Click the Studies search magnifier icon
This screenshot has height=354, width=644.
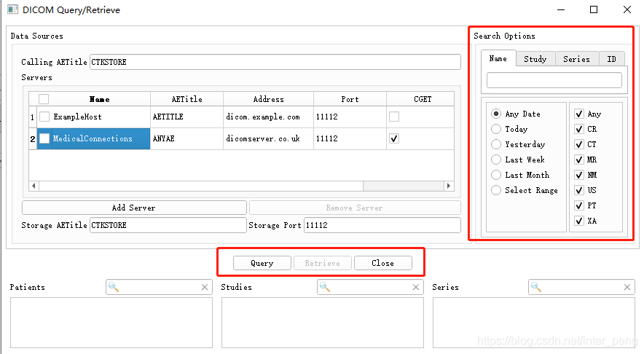325,287
